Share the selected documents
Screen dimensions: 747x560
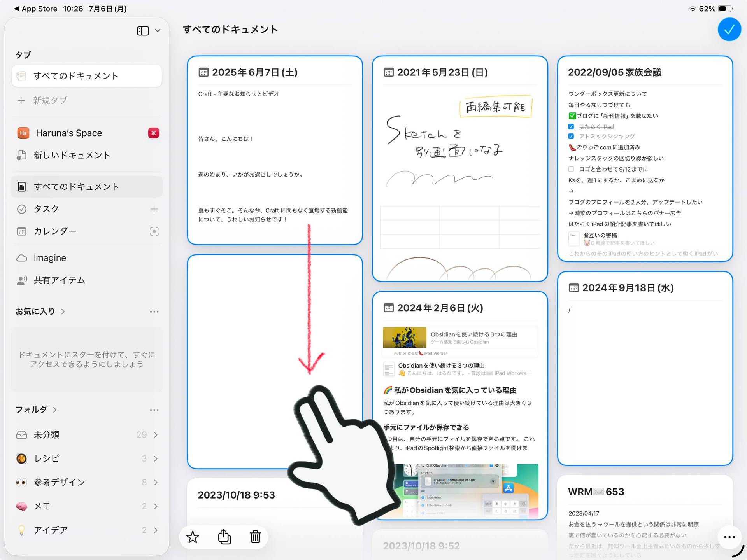pos(224,537)
